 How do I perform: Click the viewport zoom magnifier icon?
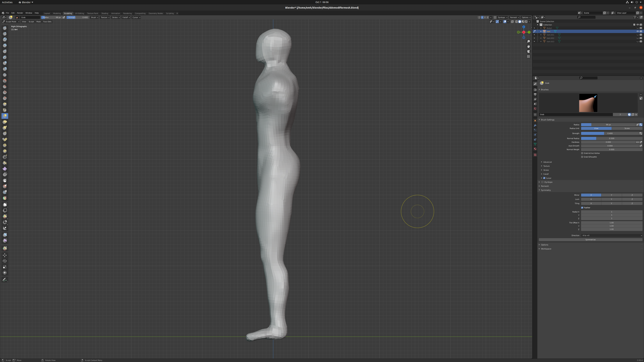528,41
